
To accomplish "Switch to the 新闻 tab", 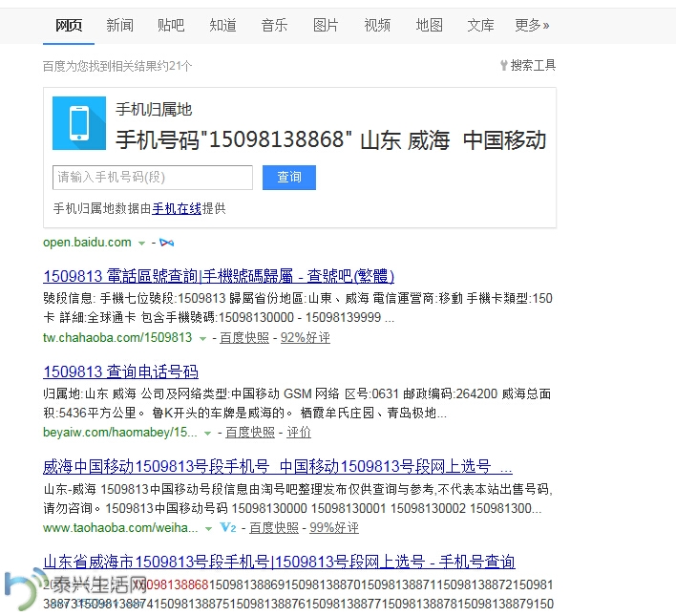I will pyautogui.click(x=120, y=25).
